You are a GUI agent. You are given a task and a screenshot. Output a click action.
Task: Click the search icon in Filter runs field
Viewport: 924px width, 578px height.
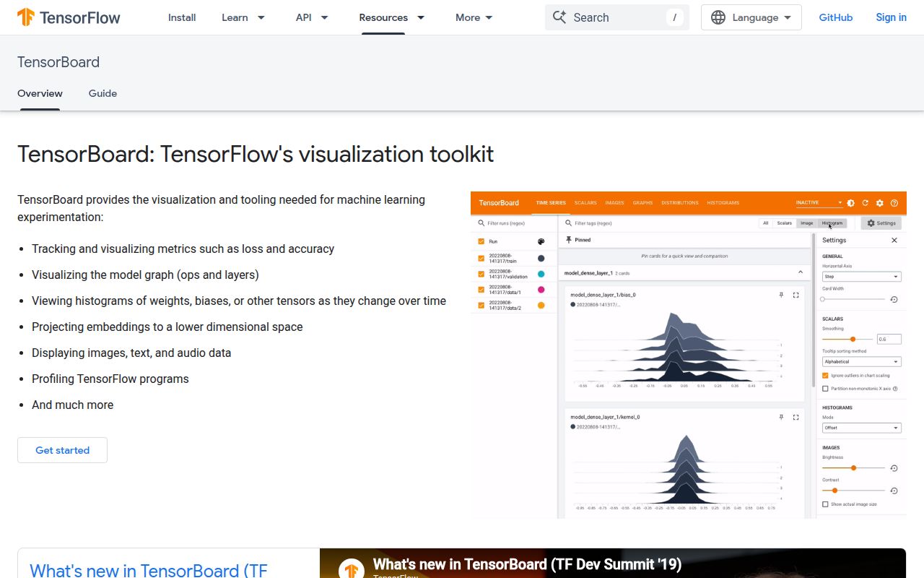coord(481,223)
